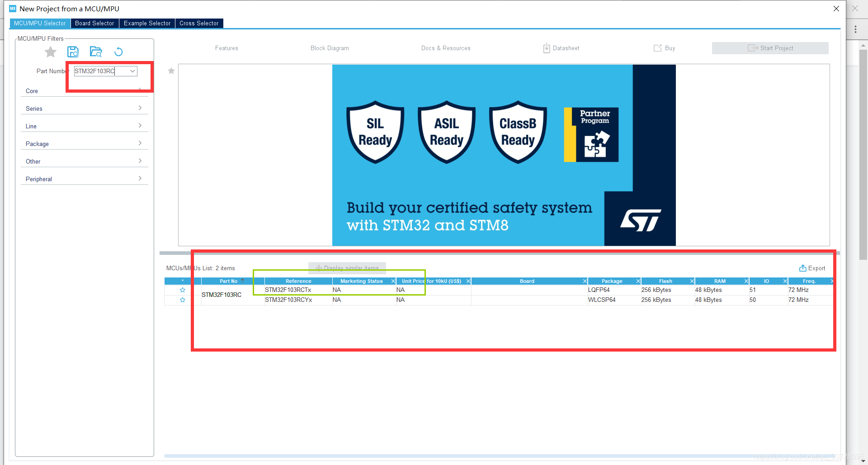The image size is (868, 465).
Task: Switch to the Cross Selector tab
Action: click(x=199, y=23)
